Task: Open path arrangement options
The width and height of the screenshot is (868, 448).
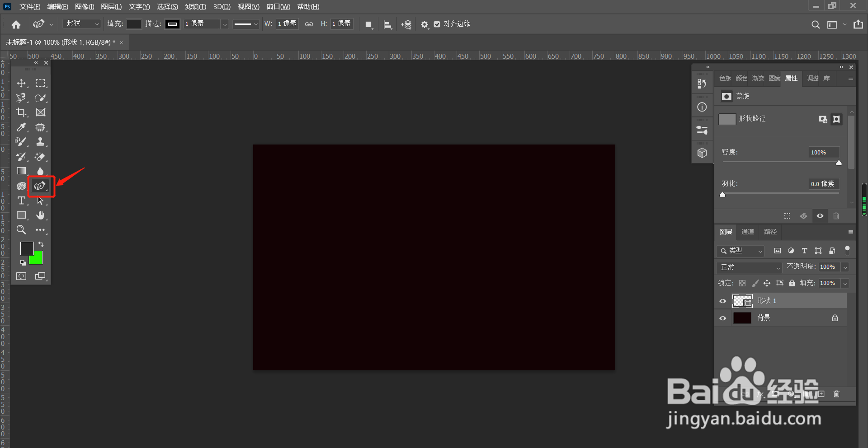Action: click(406, 24)
